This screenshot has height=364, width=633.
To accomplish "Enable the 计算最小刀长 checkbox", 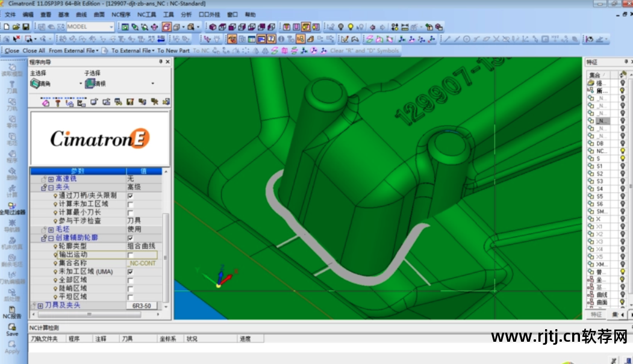I will pos(131,213).
